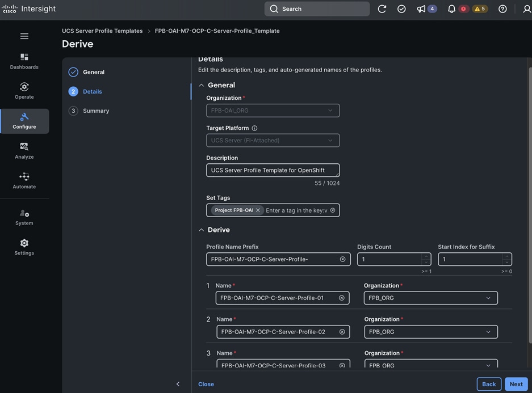The image size is (532, 393).
Task: Open Settings in the sidebar
Action: pyautogui.click(x=24, y=247)
